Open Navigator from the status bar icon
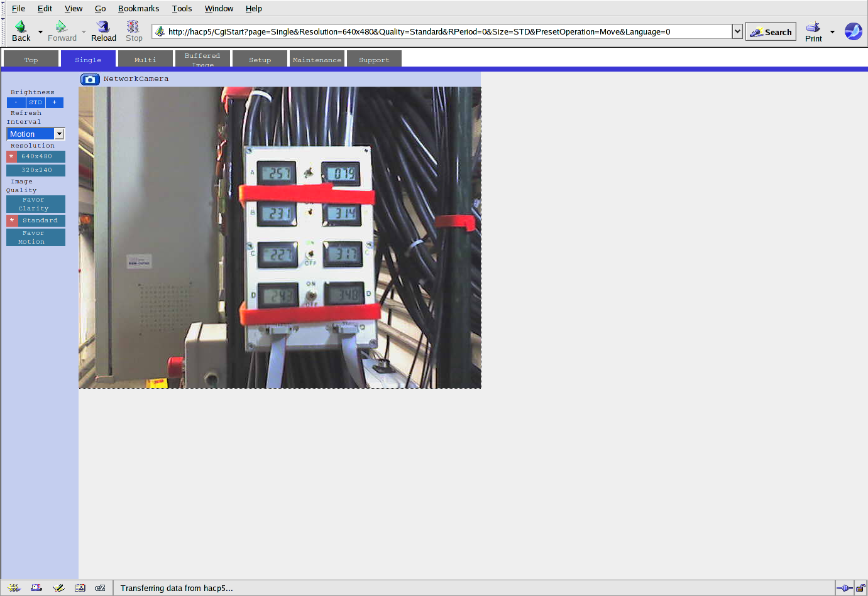Screen dimensions: 868x596 point(14,588)
